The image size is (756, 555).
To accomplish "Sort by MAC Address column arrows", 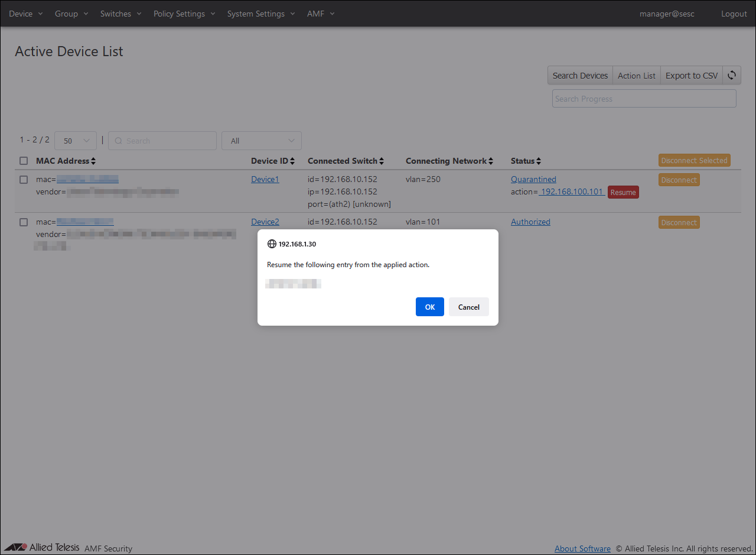I will 93,161.
